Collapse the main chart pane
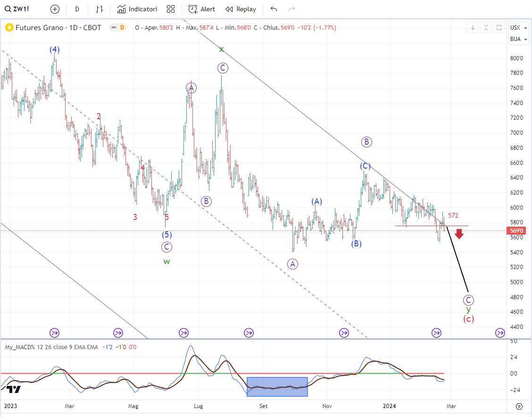The height and width of the screenshot is (417, 532). 486,28
